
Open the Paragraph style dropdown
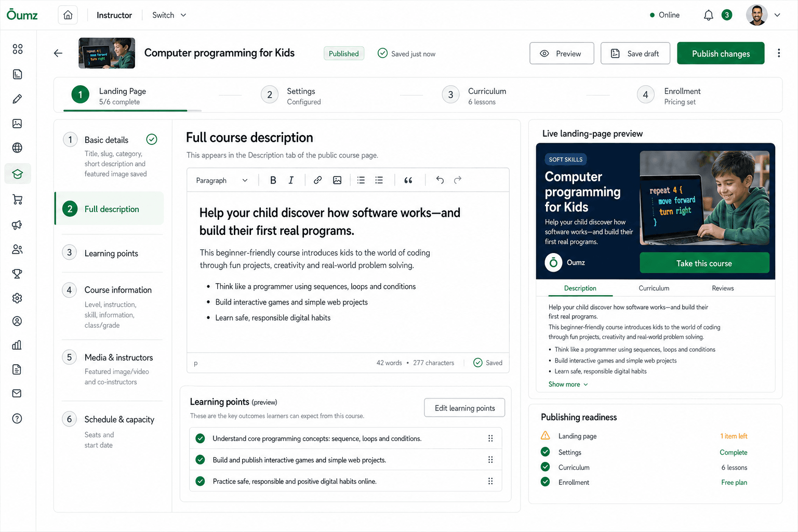[x=222, y=180]
